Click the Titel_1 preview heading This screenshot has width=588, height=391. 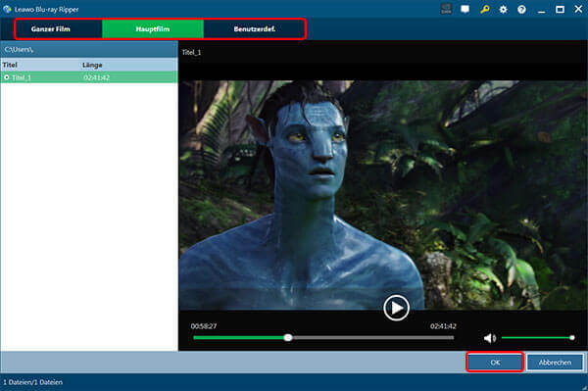click(191, 52)
